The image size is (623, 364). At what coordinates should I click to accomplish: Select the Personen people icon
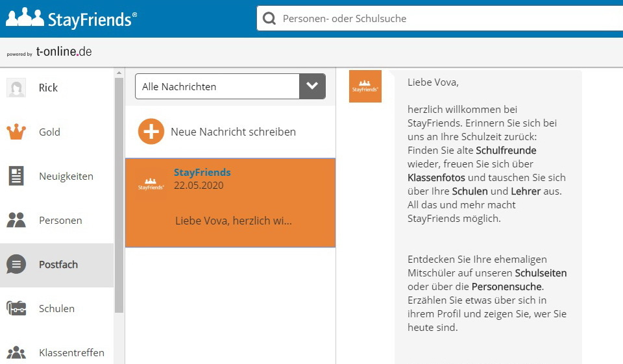click(x=16, y=220)
